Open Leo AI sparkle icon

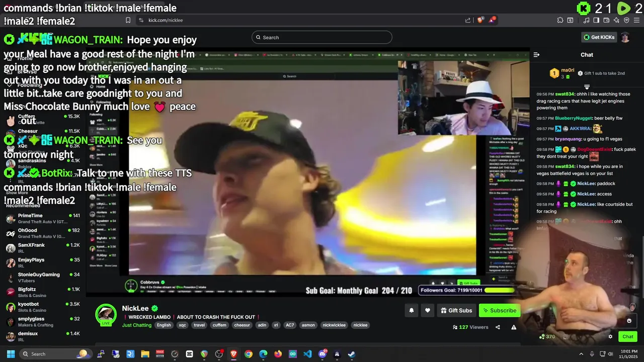pos(616,20)
